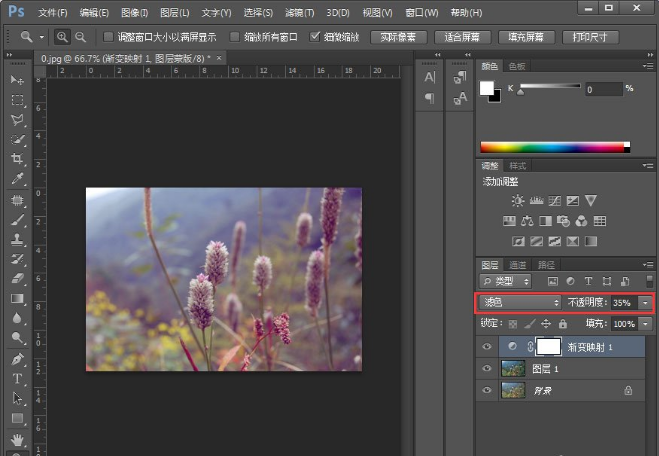The height and width of the screenshot is (456, 659).
Task: Hide the 图层 1 layer
Action: click(x=487, y=368)
